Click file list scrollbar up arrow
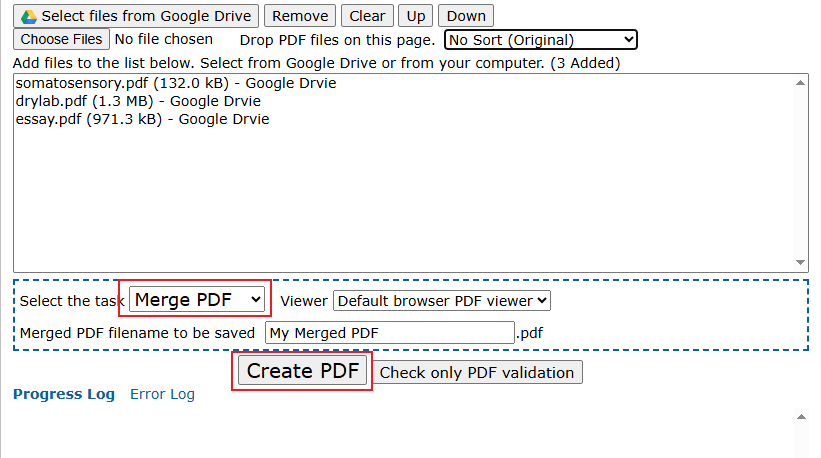Screen dimensions: 821x458 tap(800, 83)
